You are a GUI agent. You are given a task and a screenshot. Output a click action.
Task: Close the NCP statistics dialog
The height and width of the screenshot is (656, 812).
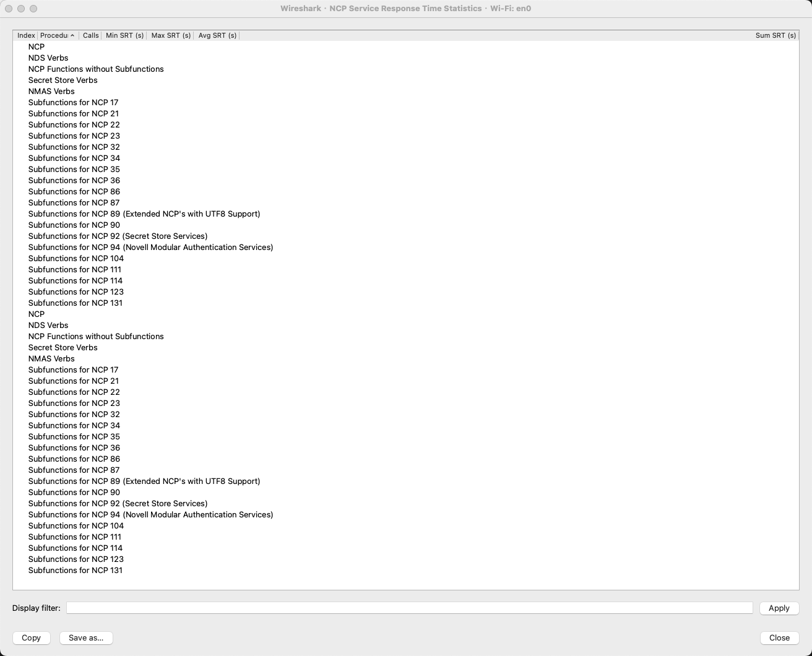tap(779, 637)
